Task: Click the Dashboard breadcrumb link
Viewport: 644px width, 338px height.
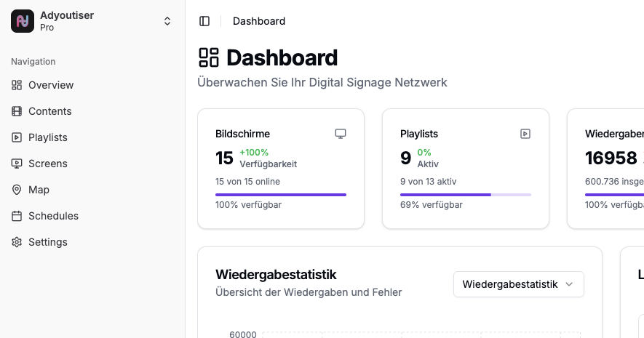Action: click(259, 21)
